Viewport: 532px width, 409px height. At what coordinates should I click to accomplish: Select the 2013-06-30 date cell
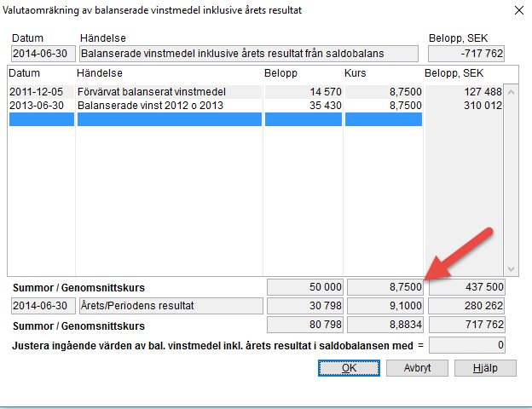click(40, 106)
